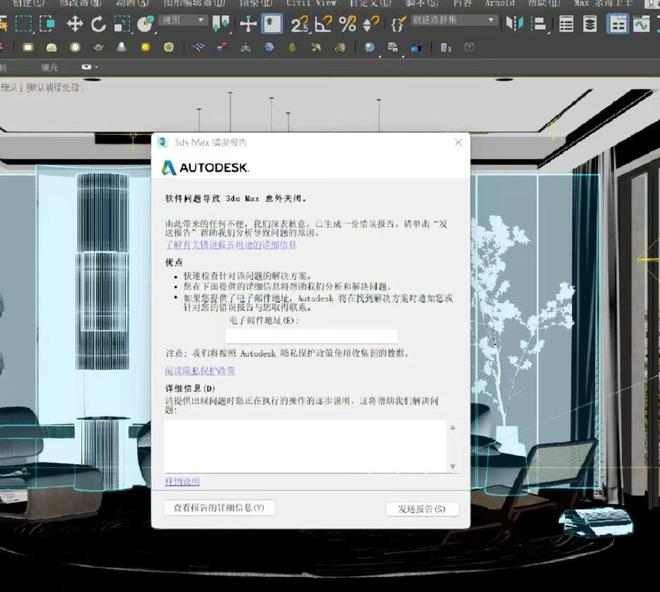Open the Arnold menu
The height and width of the screenshot is (592, 660).
pyautogui.click(x=499, y=3)
